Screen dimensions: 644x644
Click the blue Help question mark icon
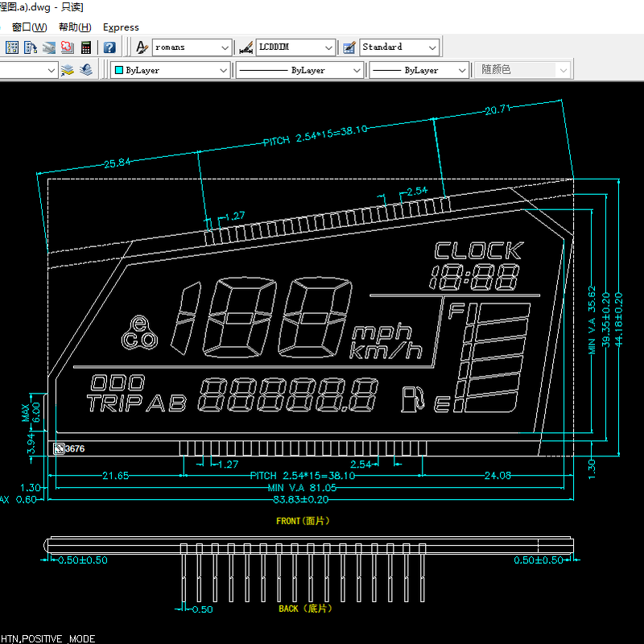coord(109,47)
